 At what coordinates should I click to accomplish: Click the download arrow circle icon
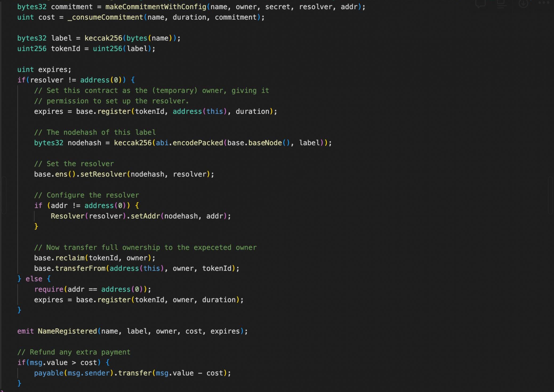tap(523, 3)
